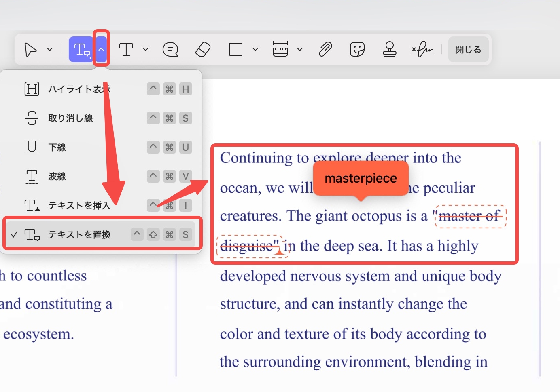Click the paperclip attachment tool
This screenshot has width=560, height=392.
tap(325, 49)
